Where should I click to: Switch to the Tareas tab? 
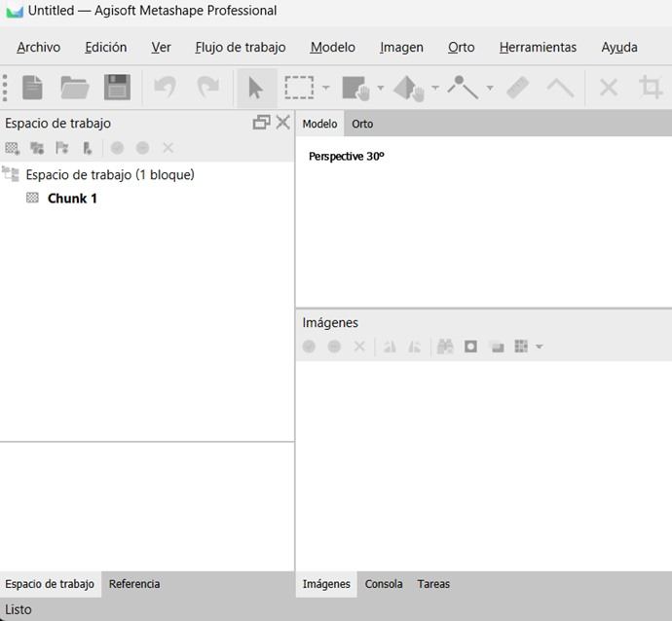433,584
